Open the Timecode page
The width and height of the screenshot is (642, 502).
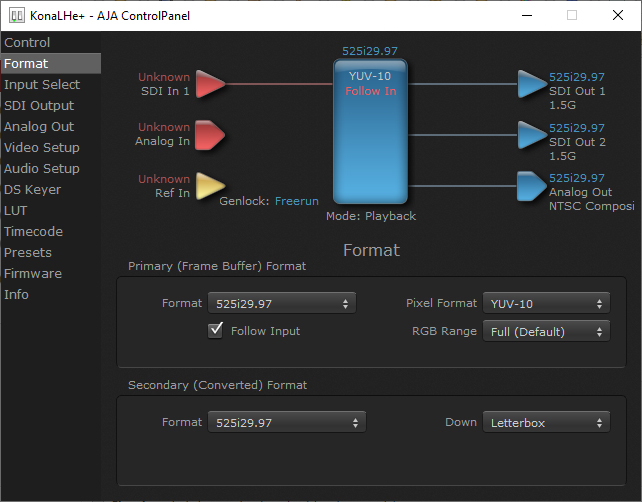[x=51, y=231]
